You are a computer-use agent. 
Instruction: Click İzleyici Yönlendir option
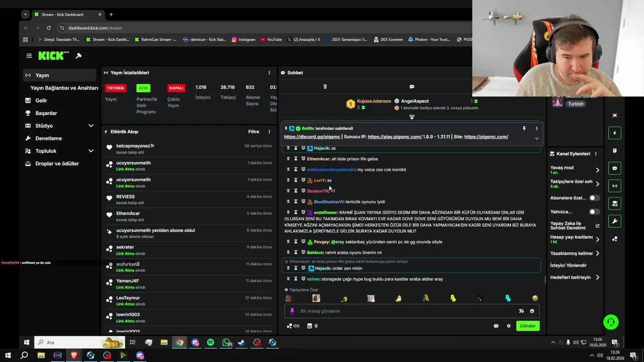point(569,265)
